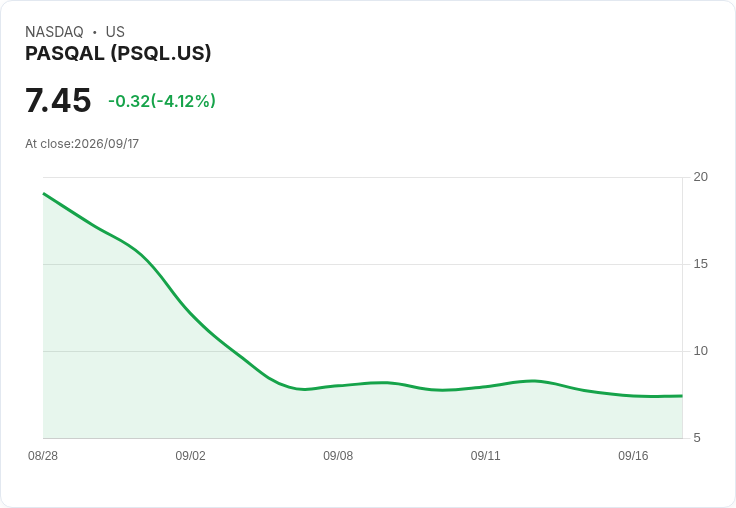The image size is (736, 508).
Task: Click the chart line start near 08/28
Action: [x=44, y=193]
